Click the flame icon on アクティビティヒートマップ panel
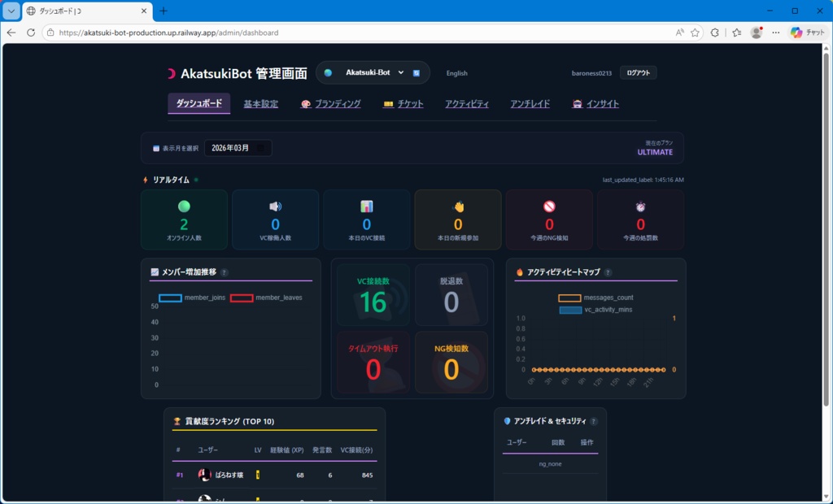833x504 pixels. (x=521, y=272)
